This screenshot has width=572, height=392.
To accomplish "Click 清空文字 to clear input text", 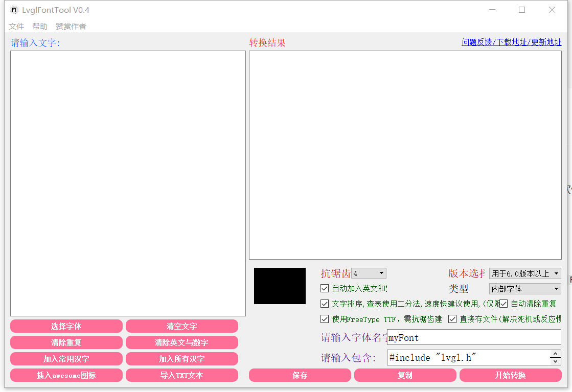I will [181, 326].
